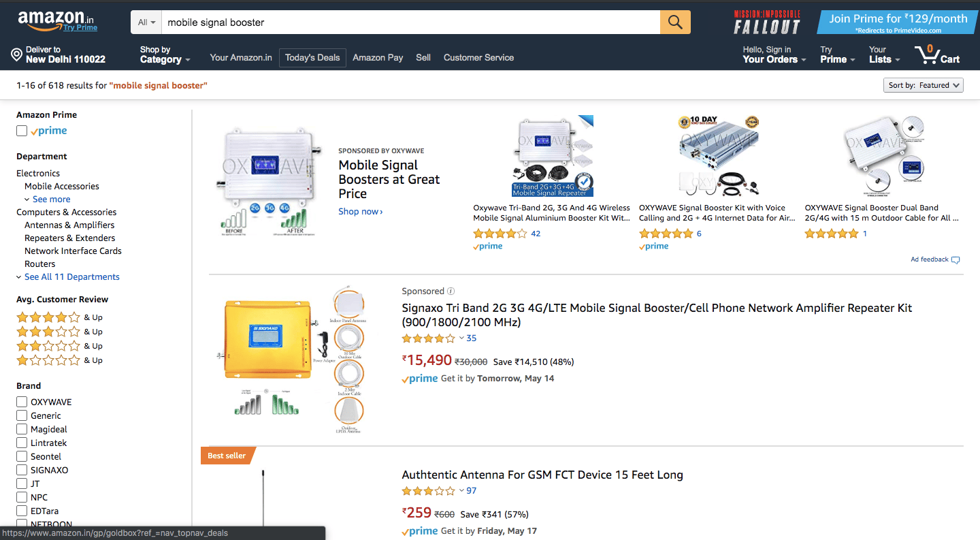This screenshot has height=540, width=980.
Task: Click the Shop now link
Action: (x=361, y=212)
